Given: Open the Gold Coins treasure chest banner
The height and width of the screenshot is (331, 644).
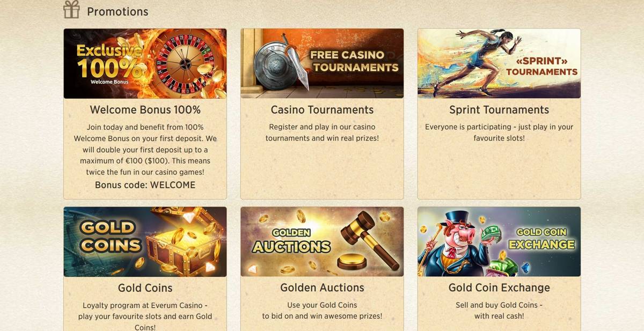Looking at the screenshot, I should coord(145,241).
